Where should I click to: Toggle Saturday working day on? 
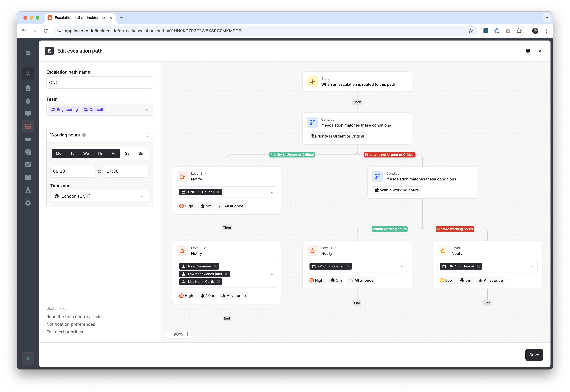127,153
